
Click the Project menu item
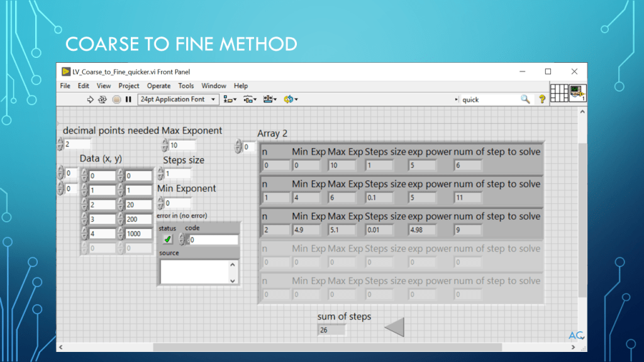click(x=129, y=86)
